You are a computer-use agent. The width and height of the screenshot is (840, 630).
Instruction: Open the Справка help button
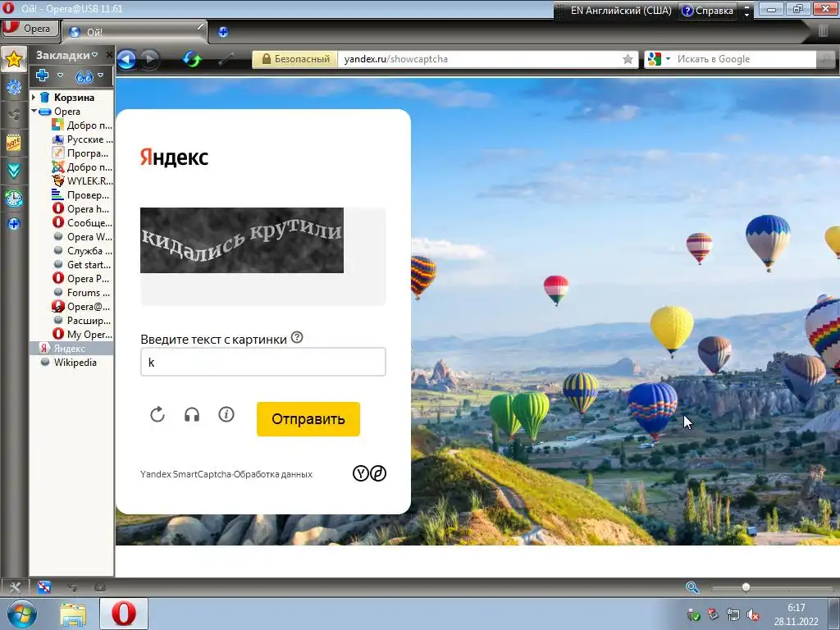click(707, 10)
